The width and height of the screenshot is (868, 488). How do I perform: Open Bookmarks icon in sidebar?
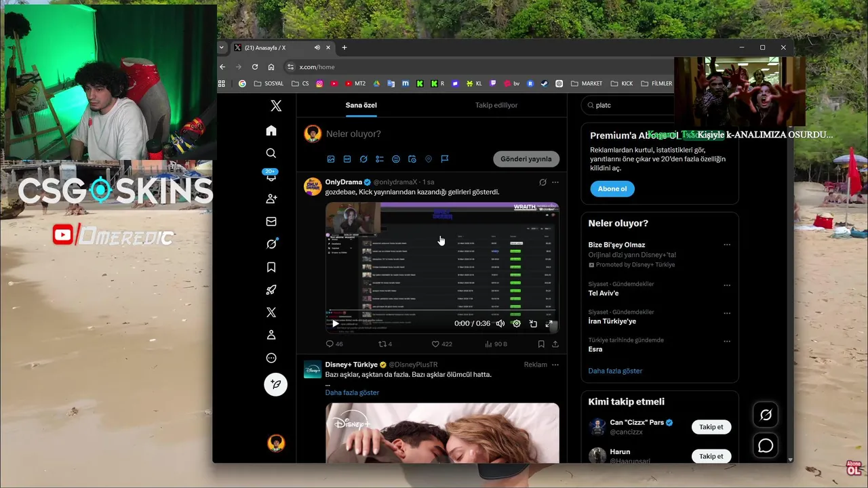point(271,267)
